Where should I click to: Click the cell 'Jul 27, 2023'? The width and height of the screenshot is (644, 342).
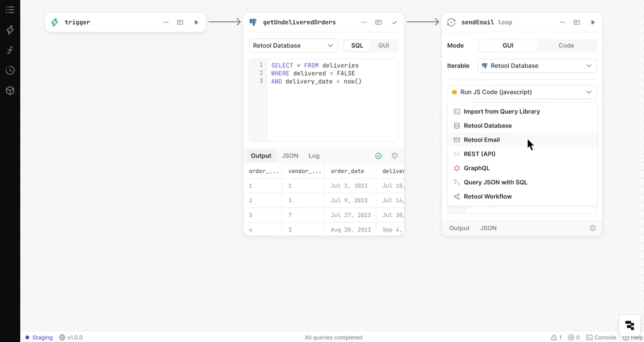[x=351, y=215]
